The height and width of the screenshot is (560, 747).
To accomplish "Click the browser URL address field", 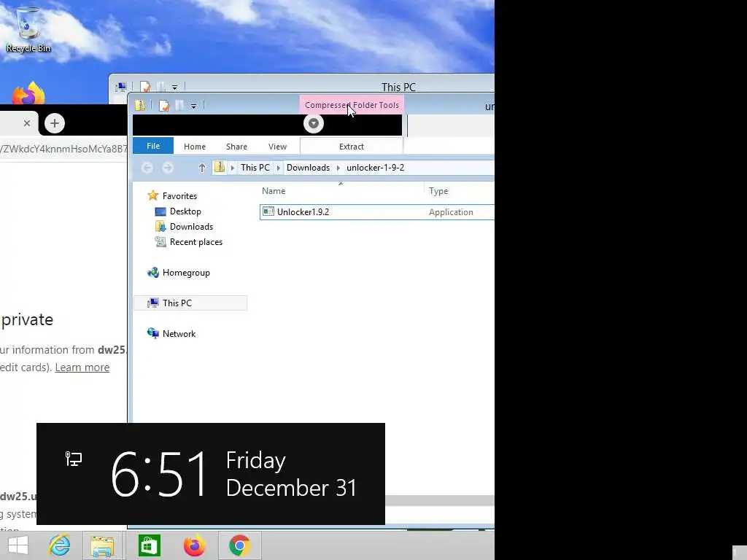I will coord(63,149).
